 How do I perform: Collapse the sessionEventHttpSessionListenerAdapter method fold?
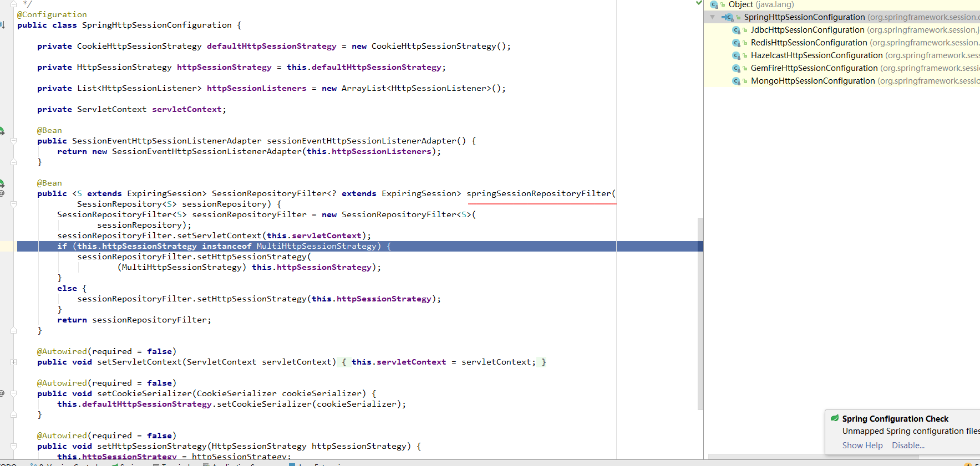[x=13, y=141]
